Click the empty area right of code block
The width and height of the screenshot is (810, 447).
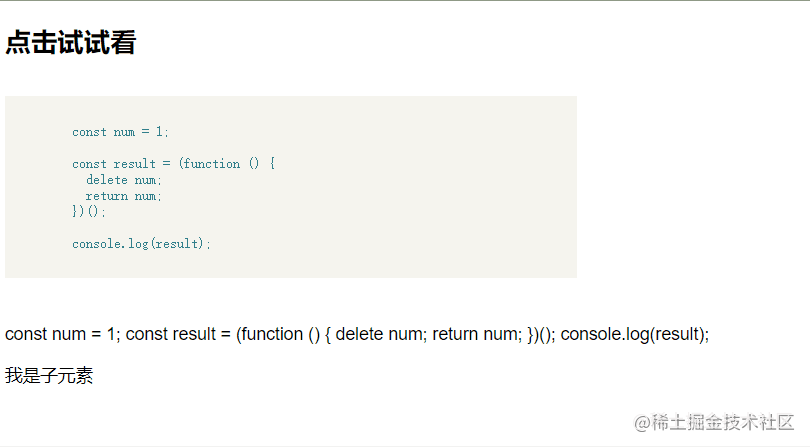tap(692, 186)
